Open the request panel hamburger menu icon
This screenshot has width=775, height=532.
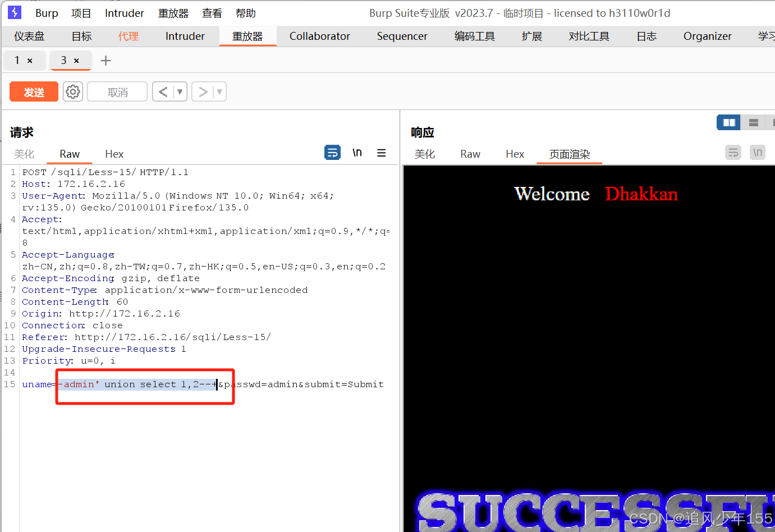pyautogui.click(x=382, y=153)
